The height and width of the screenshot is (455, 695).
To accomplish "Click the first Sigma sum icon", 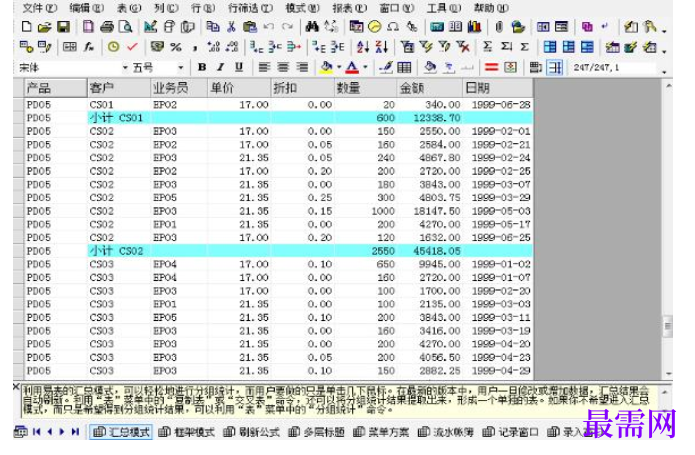I will pyautogui.click(x=487, y=47).
